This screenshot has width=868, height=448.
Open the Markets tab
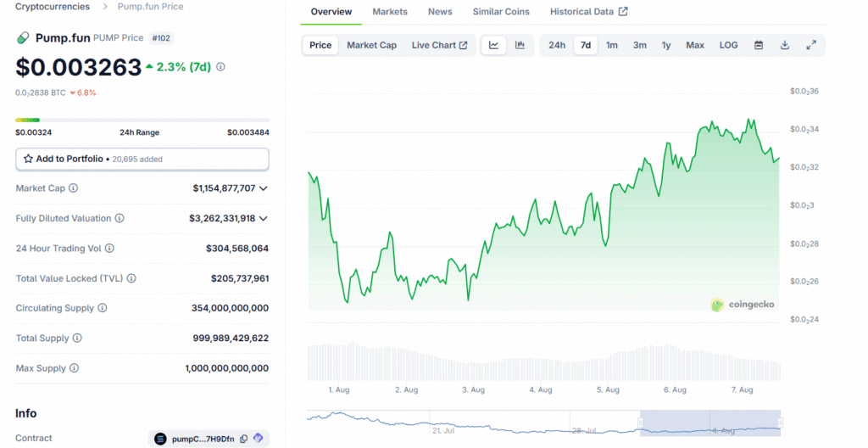(x=390, y=12)
